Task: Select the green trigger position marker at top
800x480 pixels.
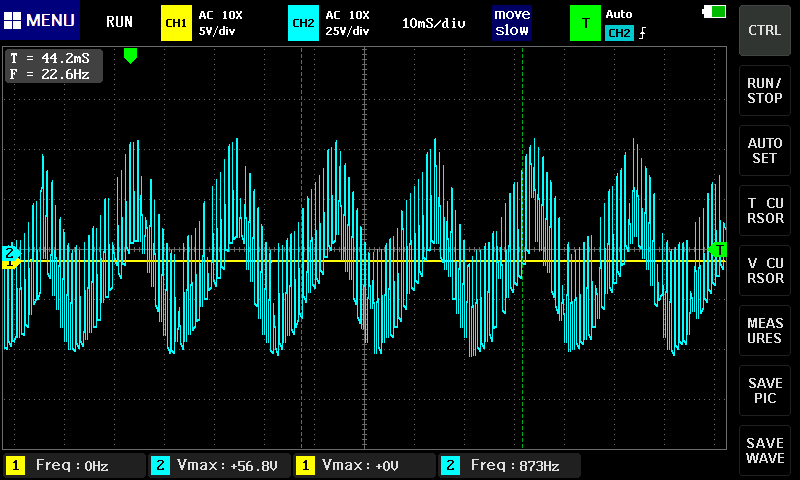Action: tap(130, 56)
